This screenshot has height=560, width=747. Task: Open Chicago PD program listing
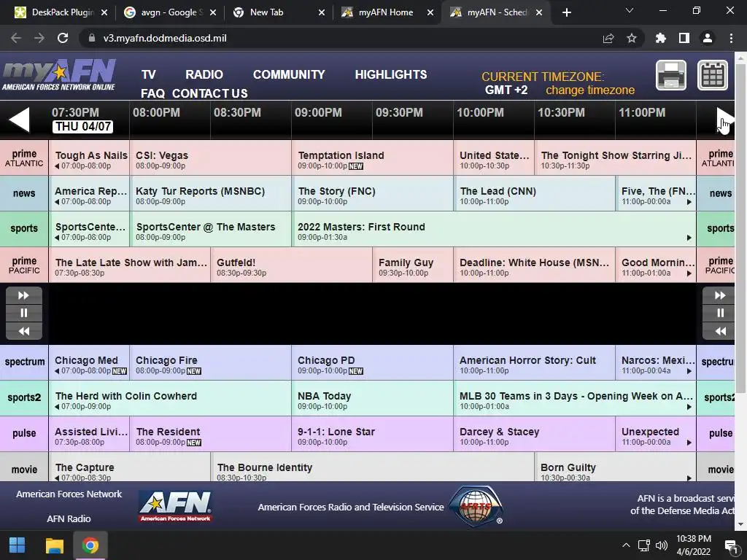pyautogui.click(x=372, y=362)
